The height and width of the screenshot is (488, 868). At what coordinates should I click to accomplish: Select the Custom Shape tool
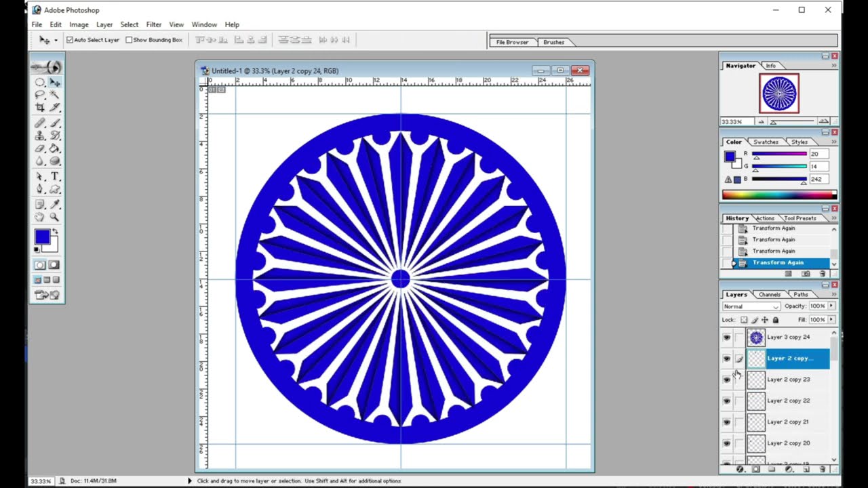tap(54, 189)
